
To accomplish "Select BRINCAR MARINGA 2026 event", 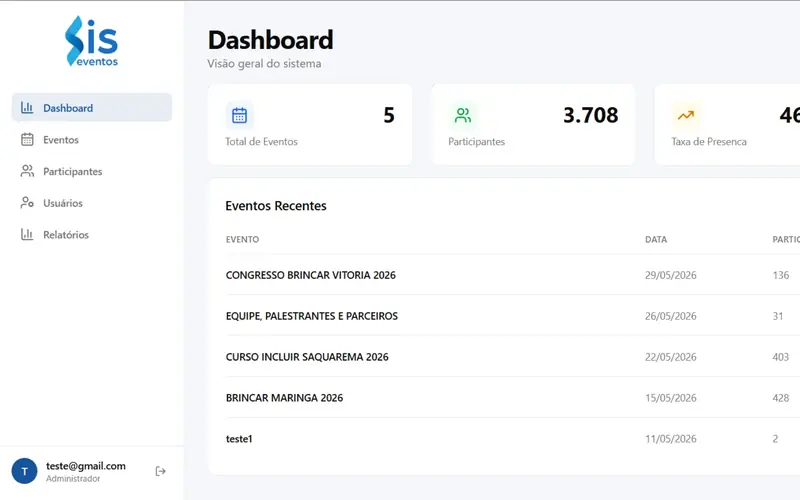I will (x=284, y=397).
